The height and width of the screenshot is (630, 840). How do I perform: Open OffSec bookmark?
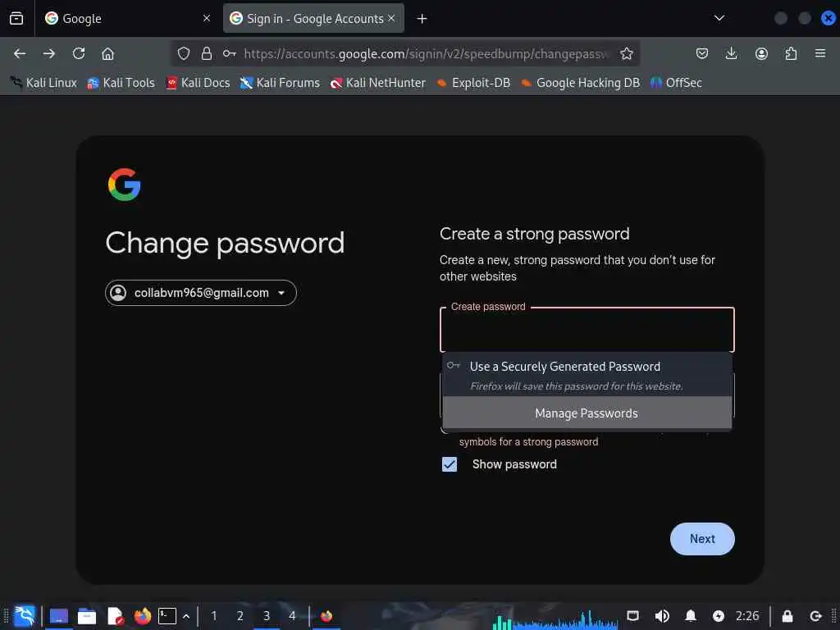point(676,83)
